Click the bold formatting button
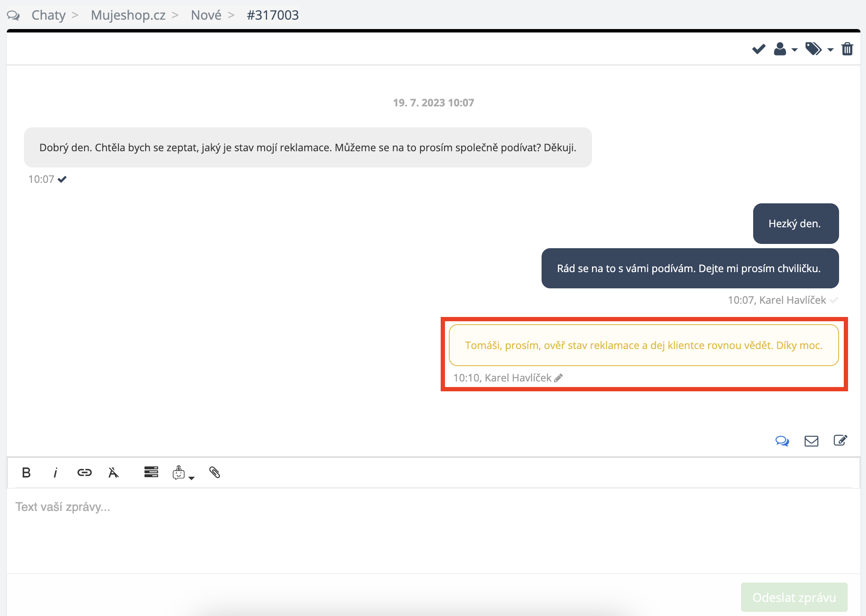This screenshot has height=616, width=866. [26, 472]
